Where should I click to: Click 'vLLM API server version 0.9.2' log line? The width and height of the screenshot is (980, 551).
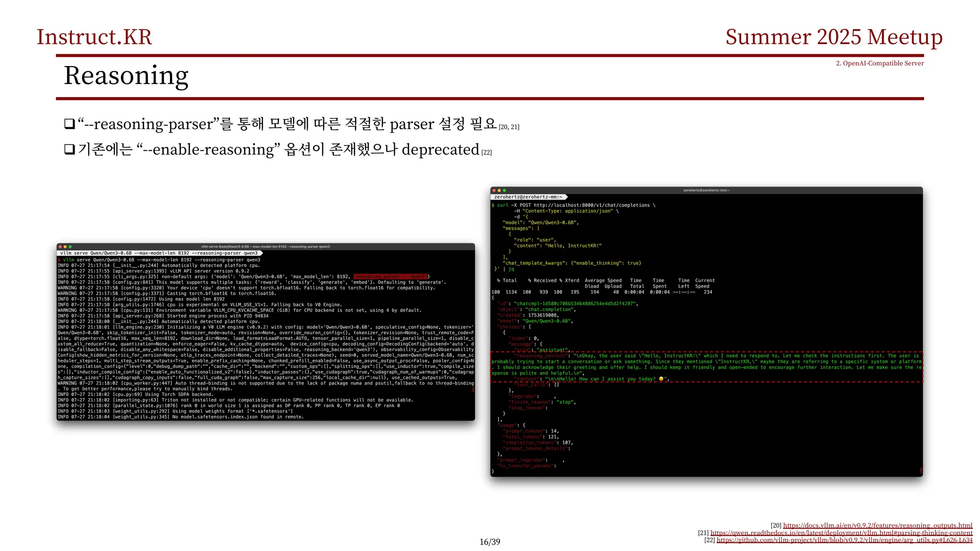[153, 271]
